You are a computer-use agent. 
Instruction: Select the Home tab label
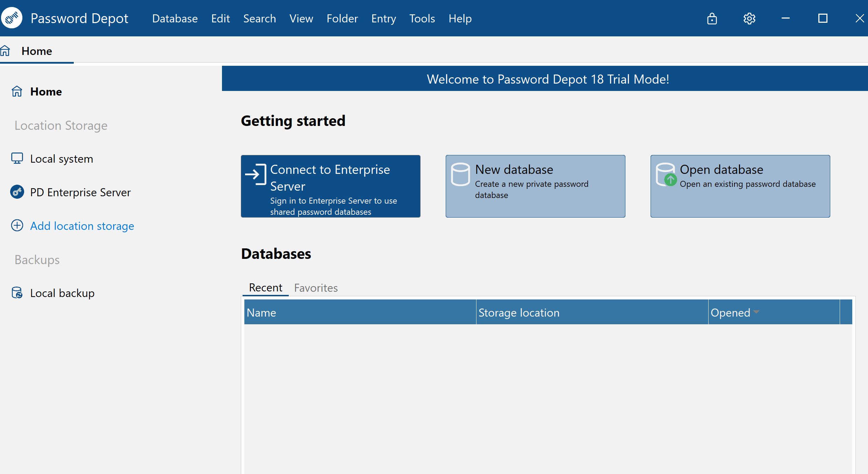pos(37,51)
